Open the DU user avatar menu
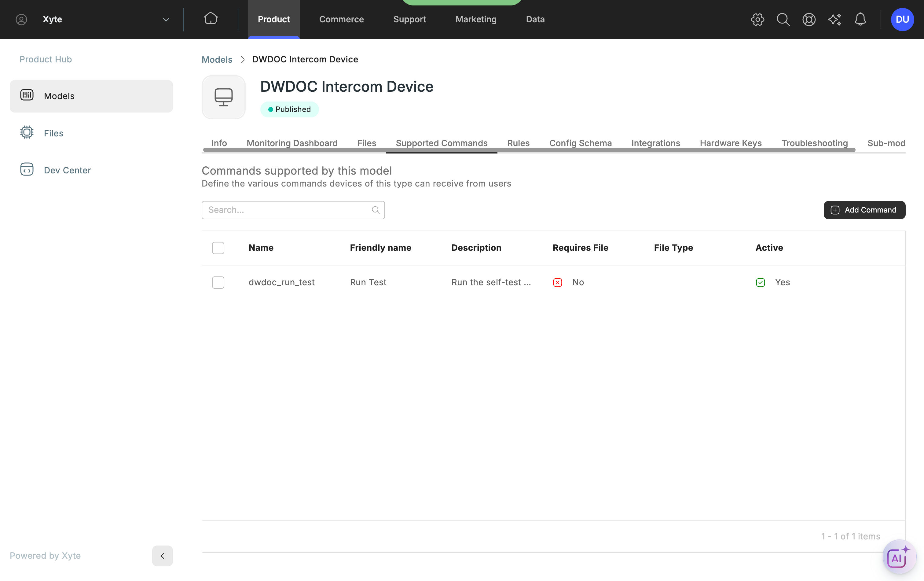Screen dimensions: 924x581 [x=902, y=19]
